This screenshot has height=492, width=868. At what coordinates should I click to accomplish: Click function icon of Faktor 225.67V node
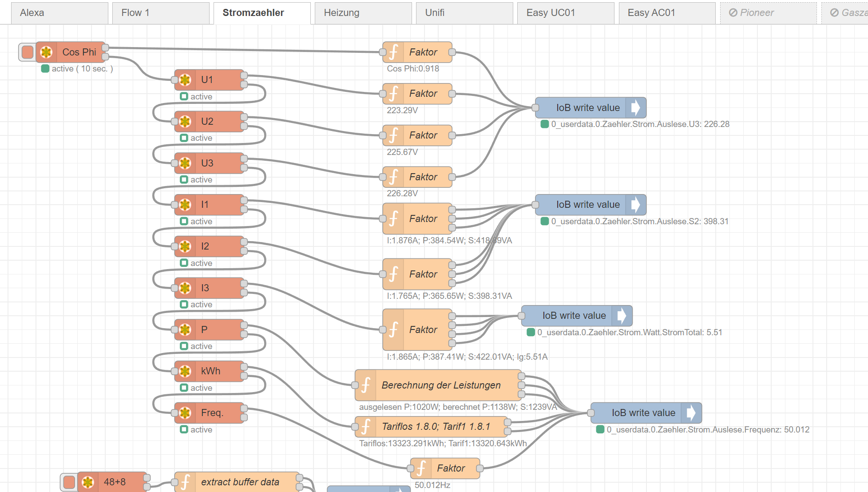click(x=393, y=135)
